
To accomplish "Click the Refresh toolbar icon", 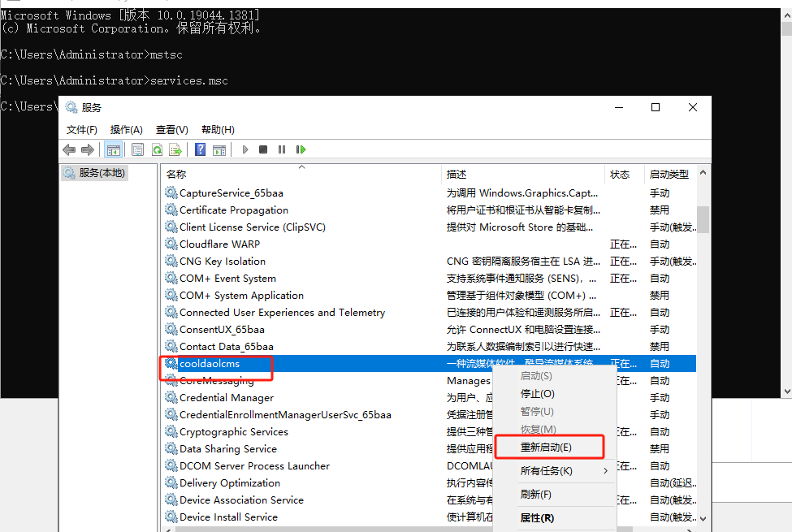I will pos(157,149).
